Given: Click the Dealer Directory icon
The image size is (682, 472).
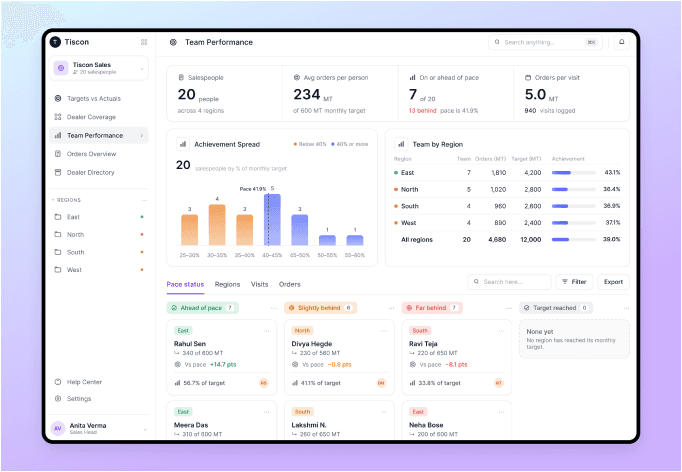Looking at the screenshot, I should [x=58, y=172].
